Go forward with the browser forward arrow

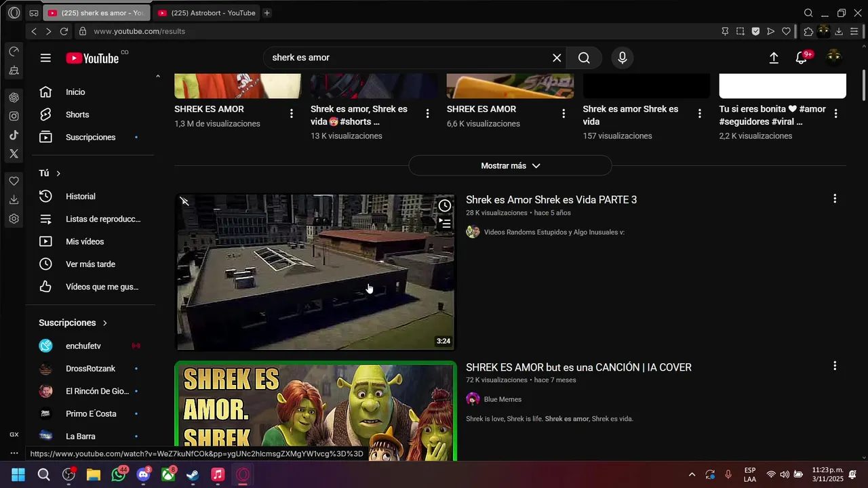48,31
